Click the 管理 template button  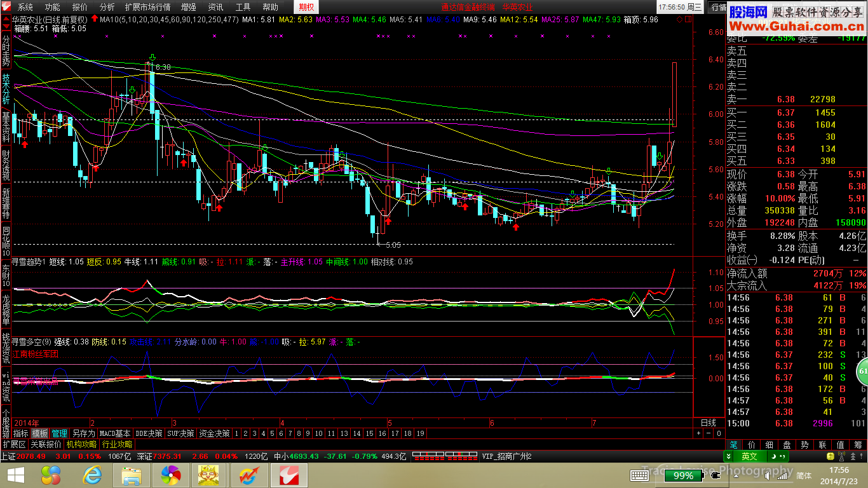point(60,433)
